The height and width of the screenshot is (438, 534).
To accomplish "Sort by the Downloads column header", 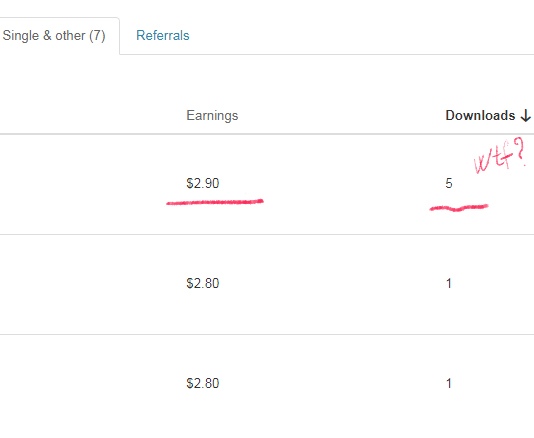I will 480,115.
